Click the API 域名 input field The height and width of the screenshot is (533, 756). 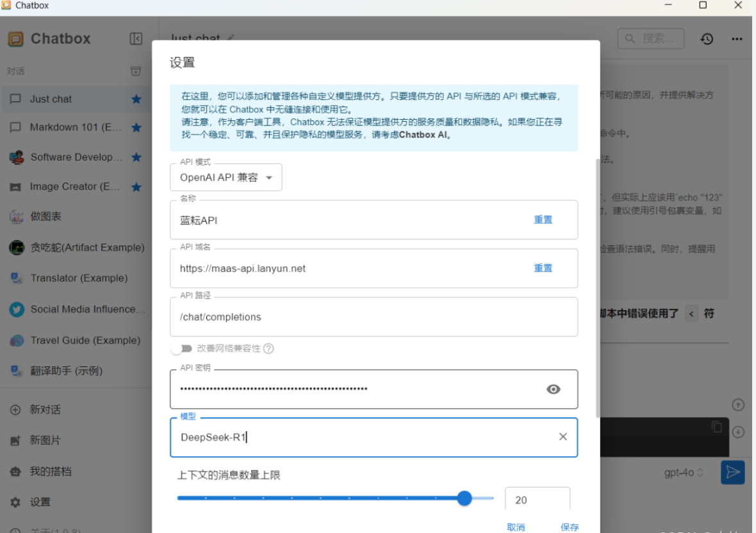click(x=374, y=268)
